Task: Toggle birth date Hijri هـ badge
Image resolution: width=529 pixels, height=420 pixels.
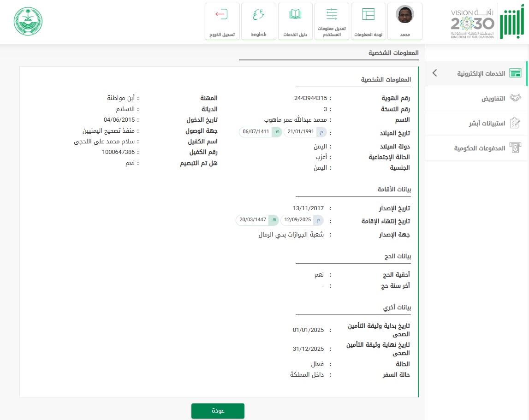Action: 277,132
